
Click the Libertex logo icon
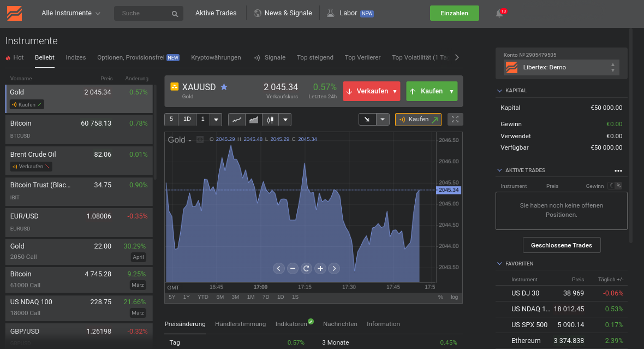pos(14,14)
